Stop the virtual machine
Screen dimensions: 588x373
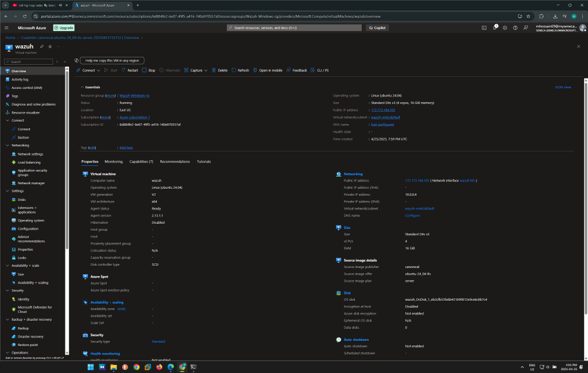tap(149, 70)
